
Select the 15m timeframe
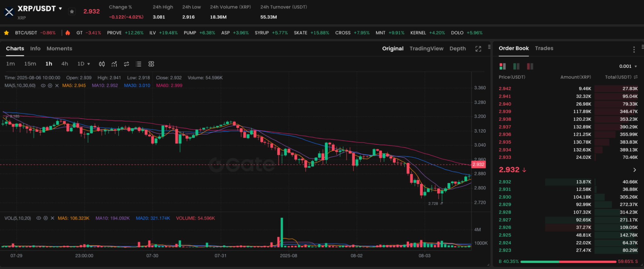30,64
